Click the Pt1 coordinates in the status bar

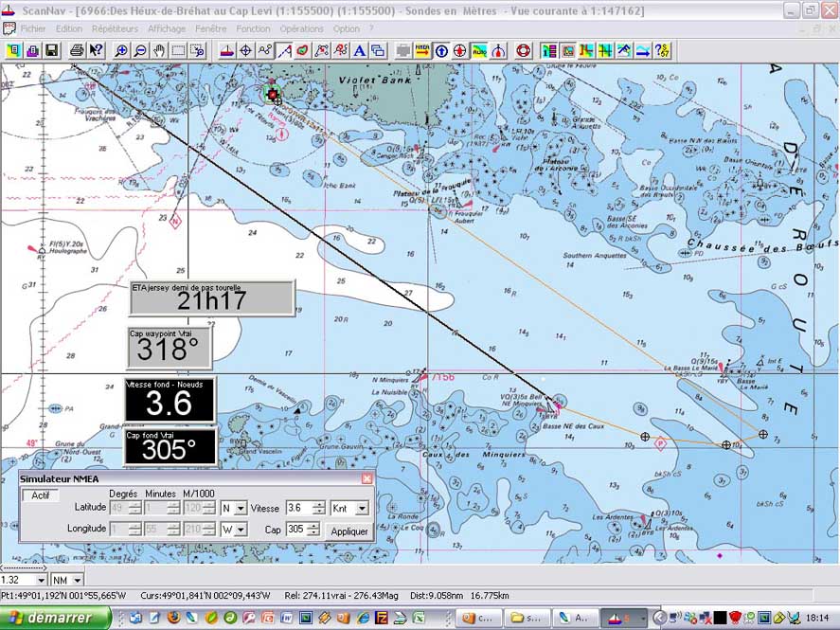[63, 596]
